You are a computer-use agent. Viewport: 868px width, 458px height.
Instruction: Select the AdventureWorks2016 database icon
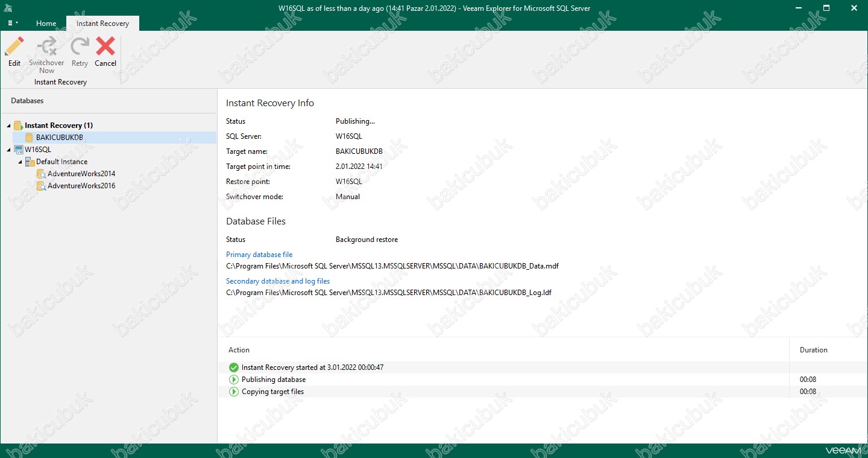coord(41,186)
